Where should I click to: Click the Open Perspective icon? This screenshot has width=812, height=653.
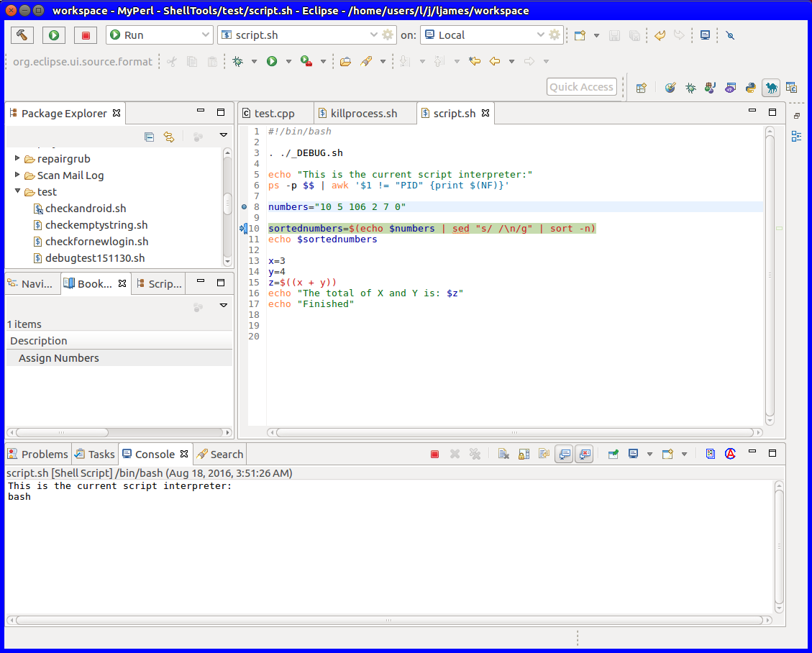[641, 88]
